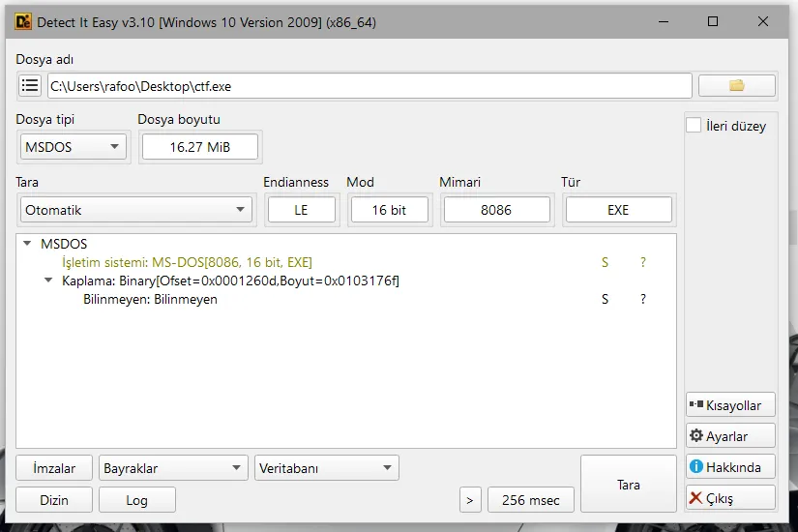Open the Veritabanı dropdown
The width and height of the screenshot is (798, 532).
point(326,468)
